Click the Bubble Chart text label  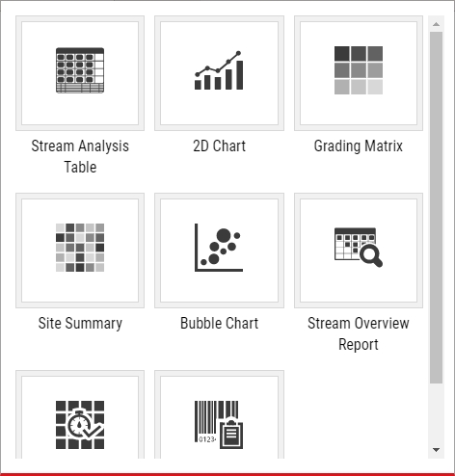point(219,324)
